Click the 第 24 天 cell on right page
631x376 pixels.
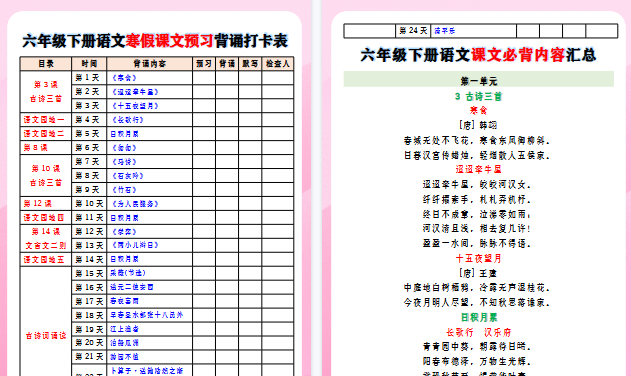(x=413, y=31)
